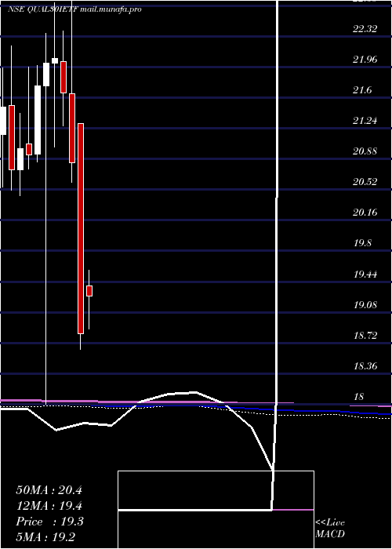This screenshot has width=392, height=549.
Task: Select the 18.36 price axis label
Action: click(365, 366)
